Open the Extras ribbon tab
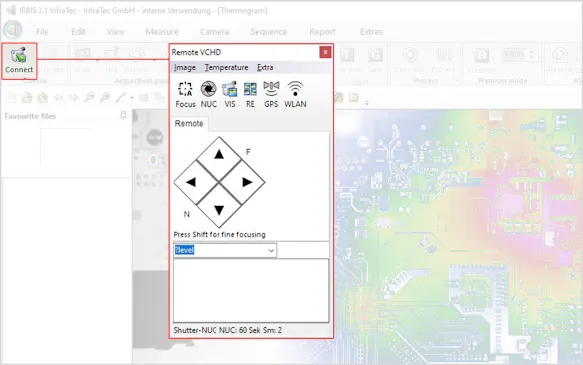Viewport: 583px width, 365px height. tap(371, 32)
